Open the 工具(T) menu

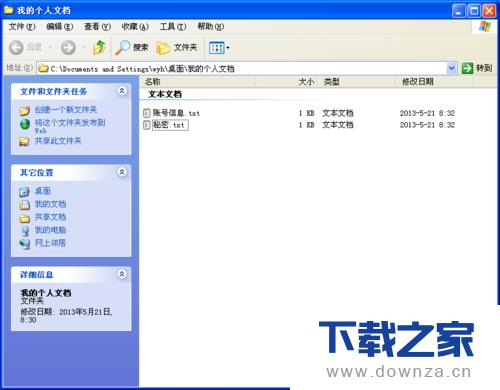click(x=173, y=27)
